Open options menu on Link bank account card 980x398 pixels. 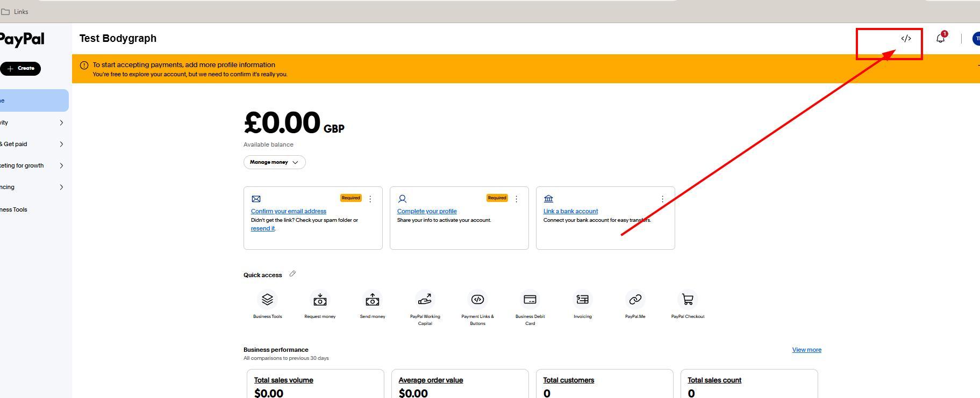pyautogui.click(x=662, y=199)
